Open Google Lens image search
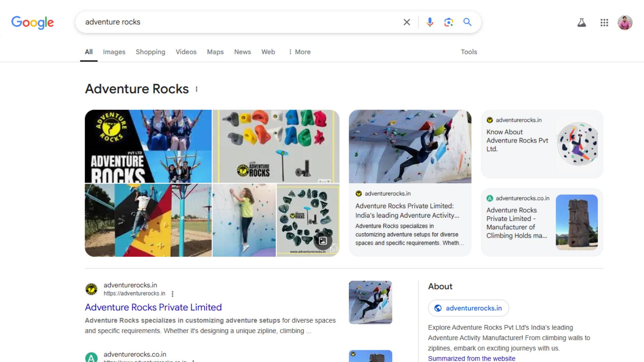 pyautogui.click(x=448, y=22)
